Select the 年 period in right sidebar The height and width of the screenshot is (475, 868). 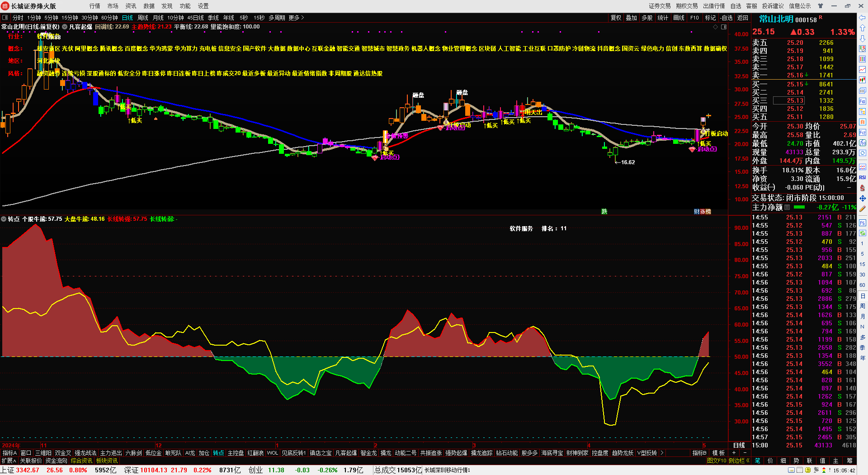point(863,358)
